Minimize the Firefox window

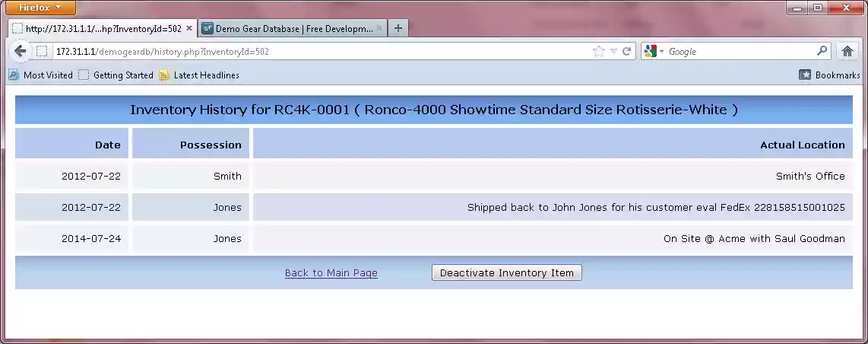pyautogui.click(x=798, y=8)
